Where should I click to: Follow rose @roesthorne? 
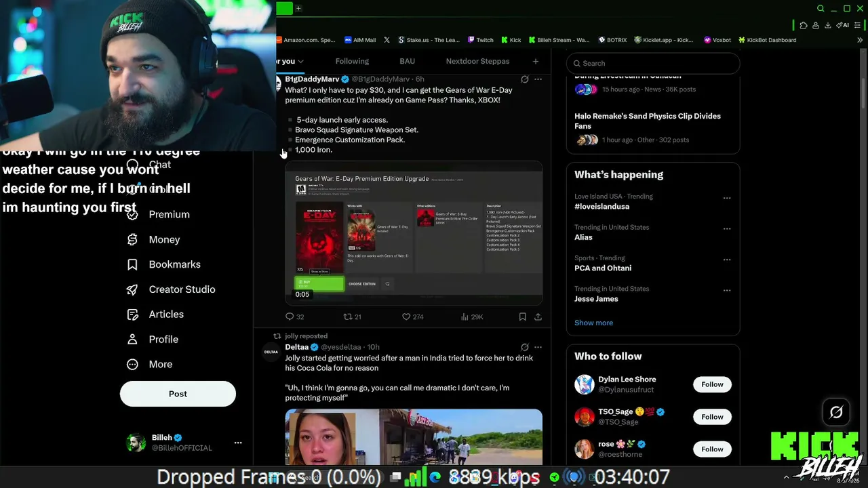coord(712,449)
